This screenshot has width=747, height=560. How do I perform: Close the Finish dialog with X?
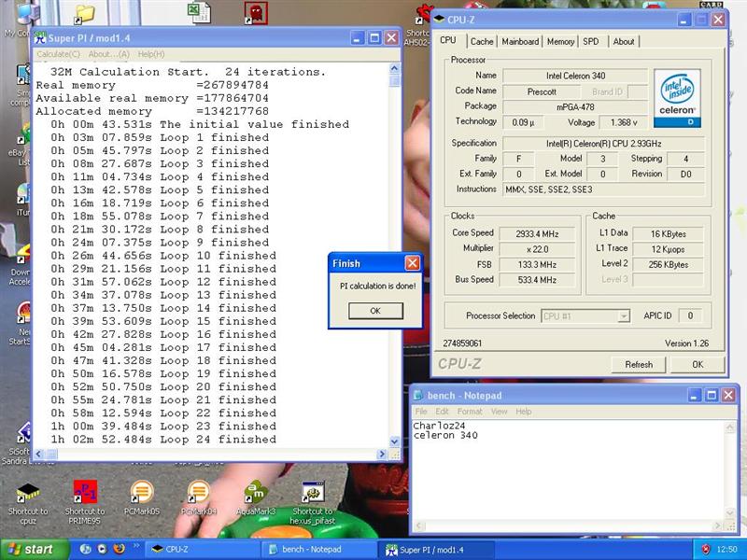pyautogui.click(x=412, y=263)
